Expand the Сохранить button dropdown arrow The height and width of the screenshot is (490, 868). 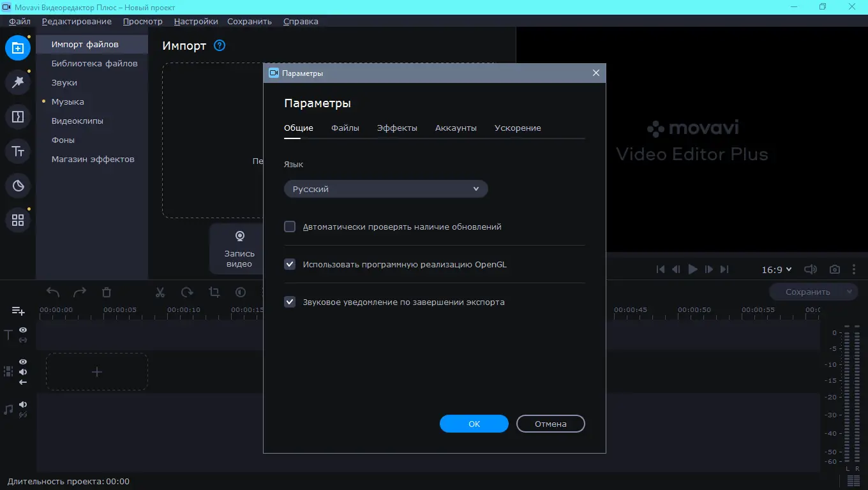(849, 292)
